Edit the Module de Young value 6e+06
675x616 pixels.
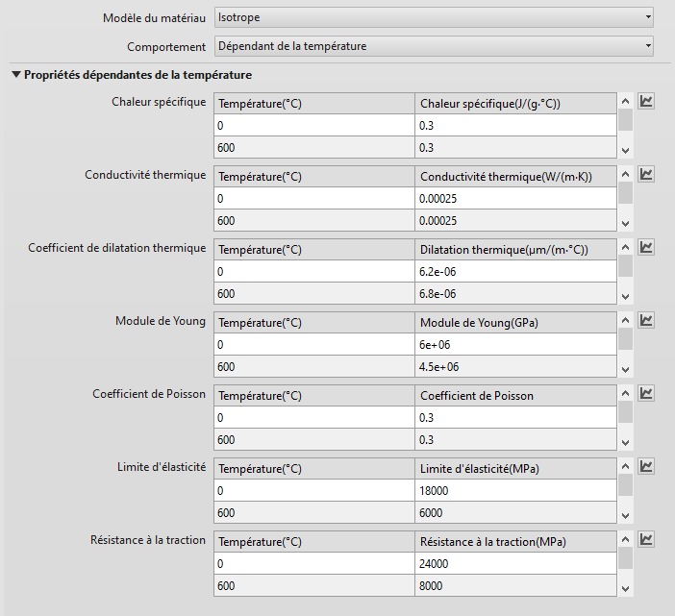pos(514,344)
